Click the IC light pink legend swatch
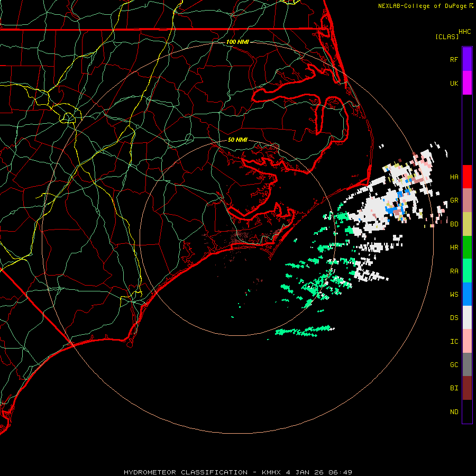Image resolution: width=476 pixels, height=476 pixels. 467,341
